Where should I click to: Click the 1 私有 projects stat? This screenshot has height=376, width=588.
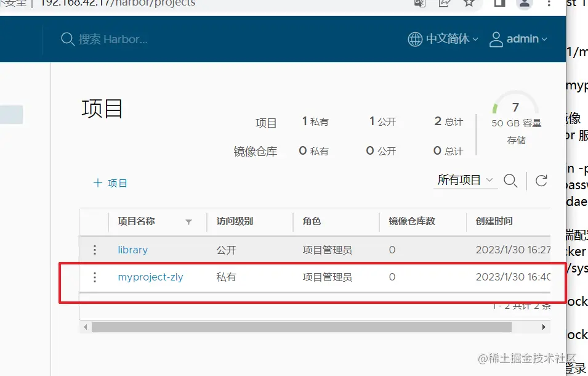click(x=315, y=121)
